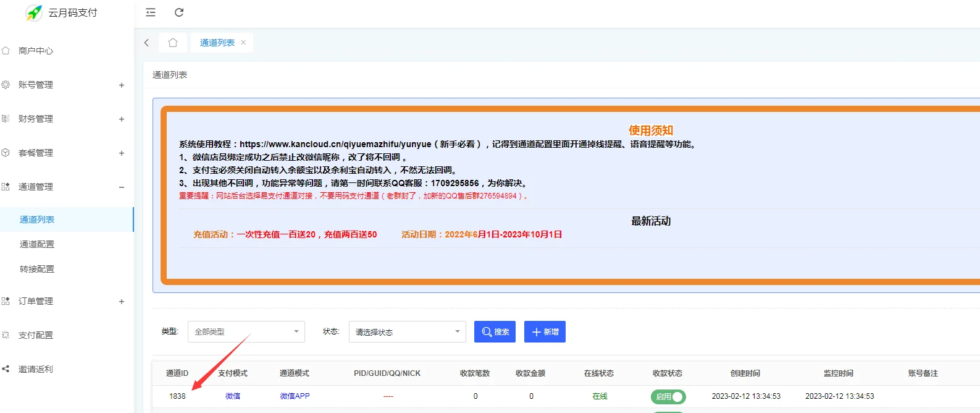Click the 新增 add button
Image resolution: width=980 pixels, height=413 pixels.
(x=545, y=331)
